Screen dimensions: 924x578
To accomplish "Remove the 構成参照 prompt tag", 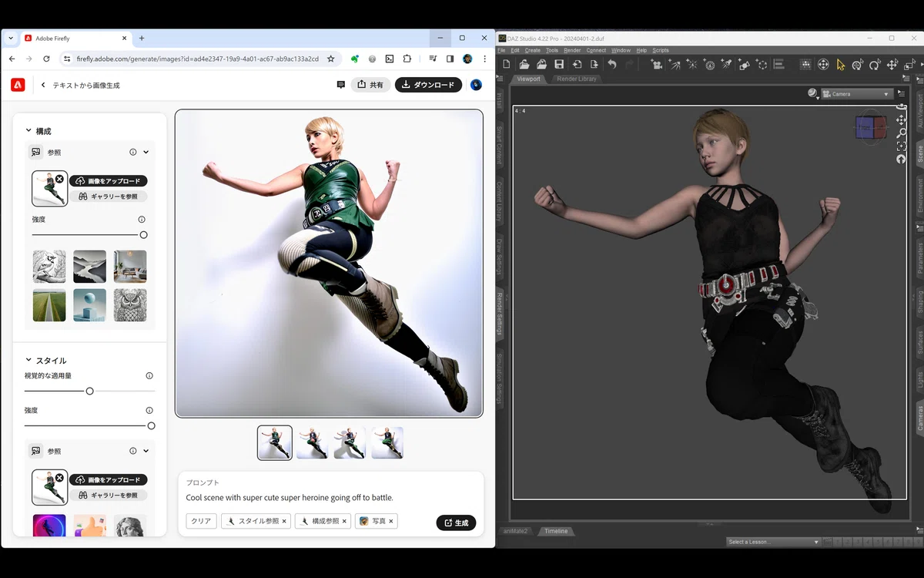I will click(345, 522).
